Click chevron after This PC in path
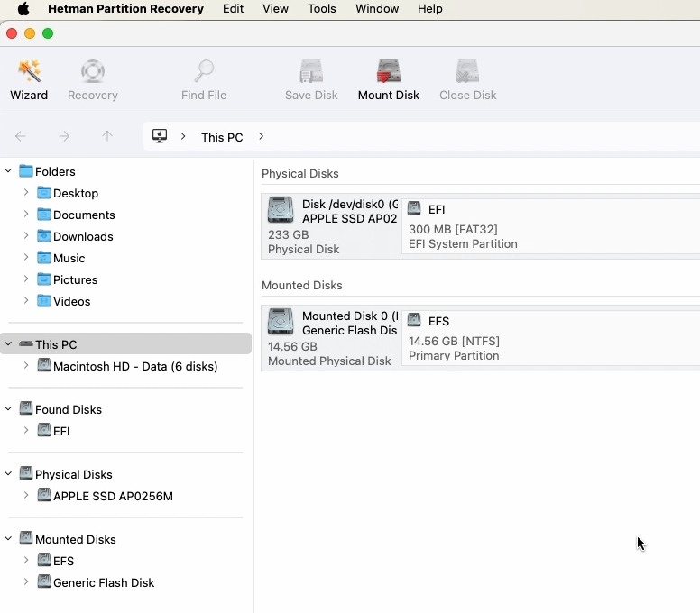 tap(262, 136)
